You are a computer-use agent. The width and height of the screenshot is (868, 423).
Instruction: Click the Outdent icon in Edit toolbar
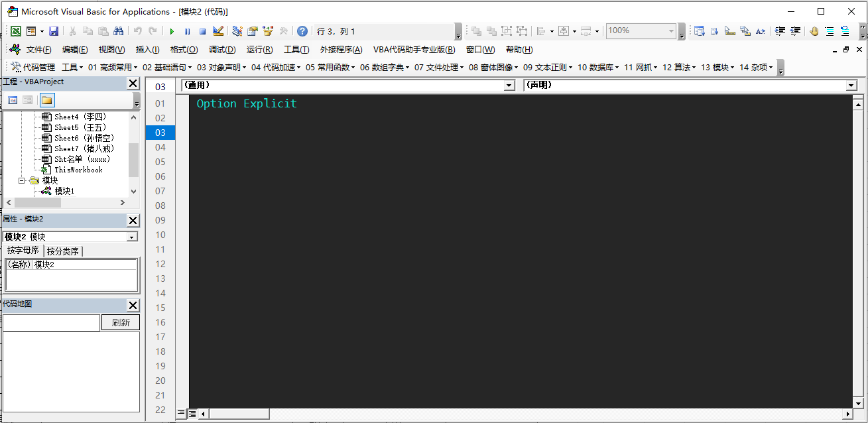(x=795, y=31)
